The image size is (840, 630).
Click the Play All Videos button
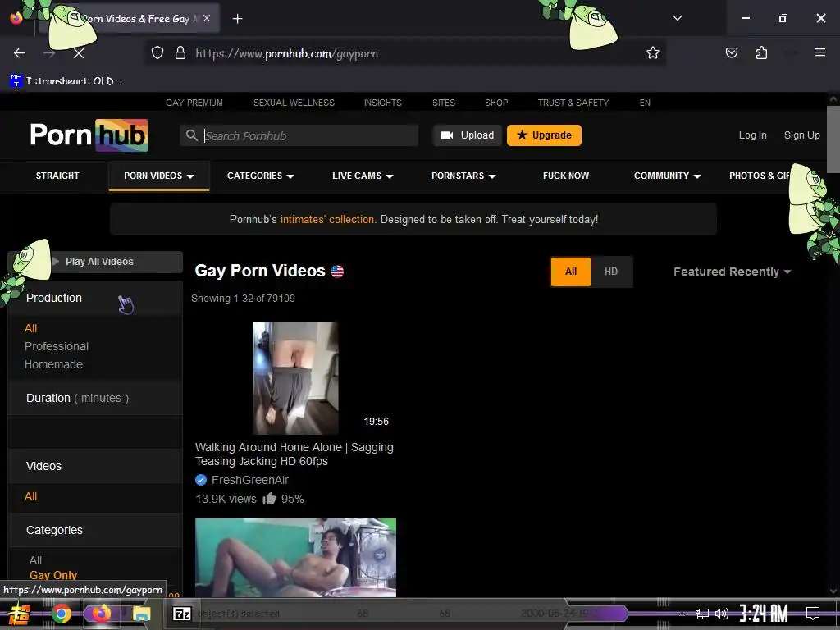coord(99,262)
